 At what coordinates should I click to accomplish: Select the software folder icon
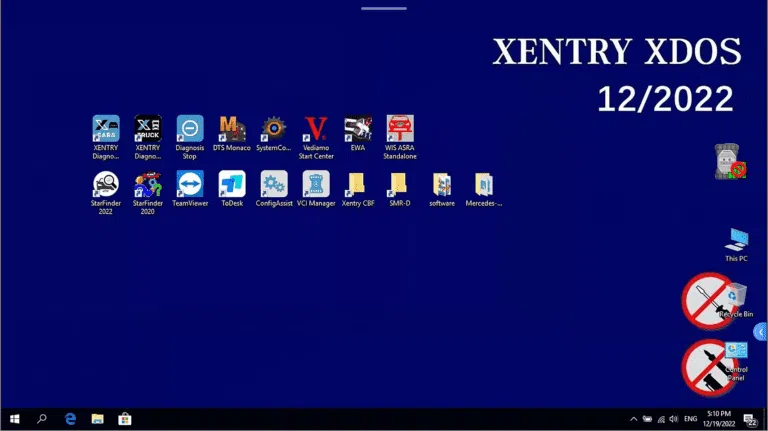click(442, 189)
